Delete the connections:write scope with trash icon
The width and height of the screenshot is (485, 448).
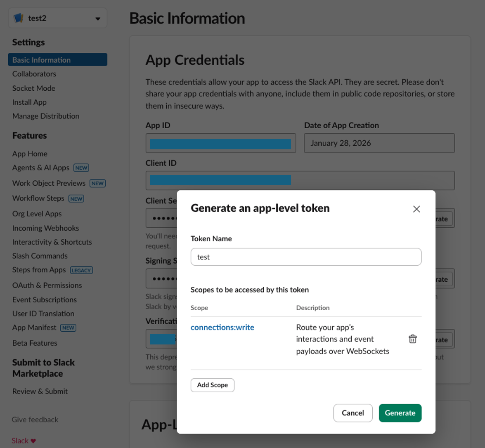[x=412, y=339]
